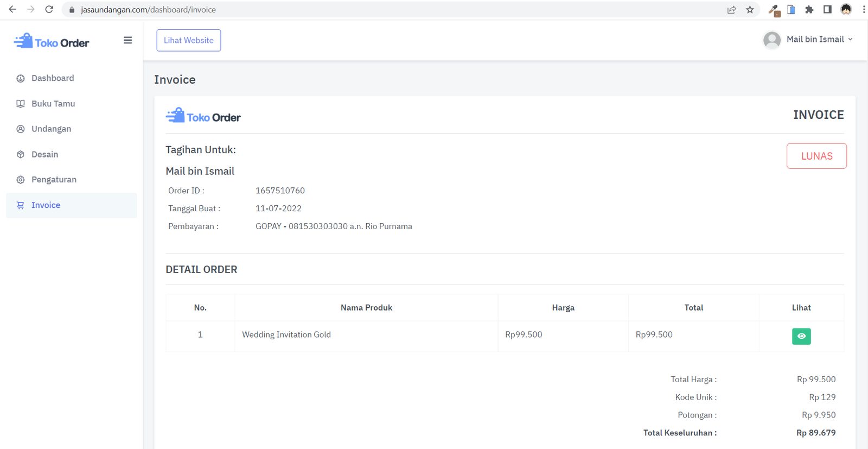Viewport: 868px width, 449px height.
Task: Reload the page in browser
Action: [49, 10]
